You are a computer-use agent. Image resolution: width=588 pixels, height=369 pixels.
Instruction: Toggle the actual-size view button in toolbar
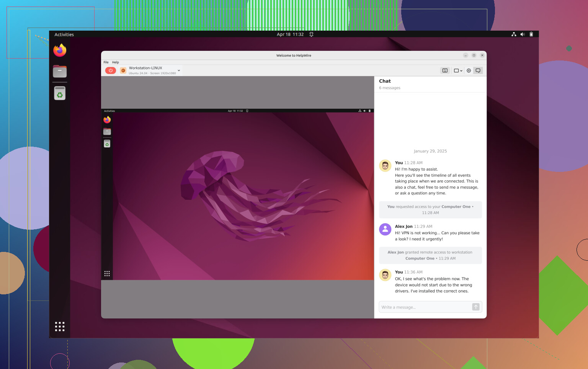[445, 70]
